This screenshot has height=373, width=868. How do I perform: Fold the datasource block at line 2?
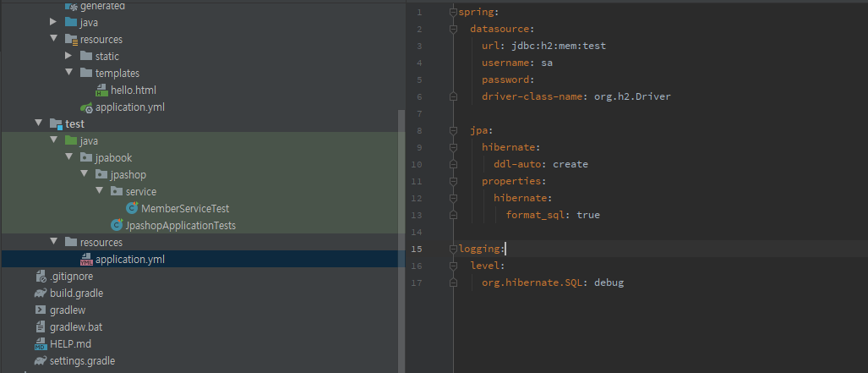(x=453, y=29)
